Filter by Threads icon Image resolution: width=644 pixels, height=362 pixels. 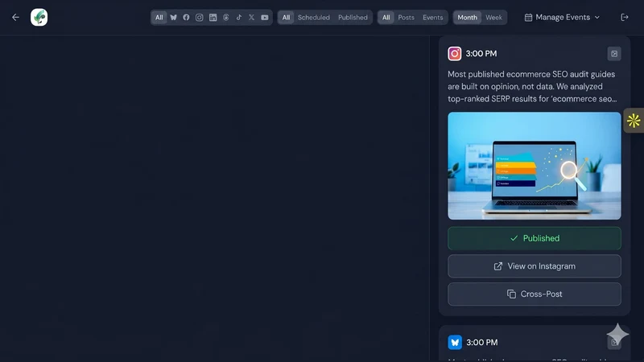[x=226, y=17]
